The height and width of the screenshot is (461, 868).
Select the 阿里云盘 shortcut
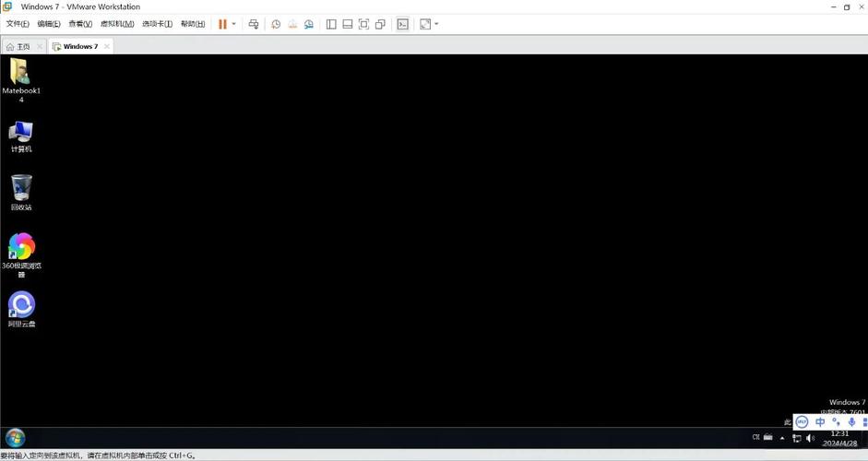(21, 309)
